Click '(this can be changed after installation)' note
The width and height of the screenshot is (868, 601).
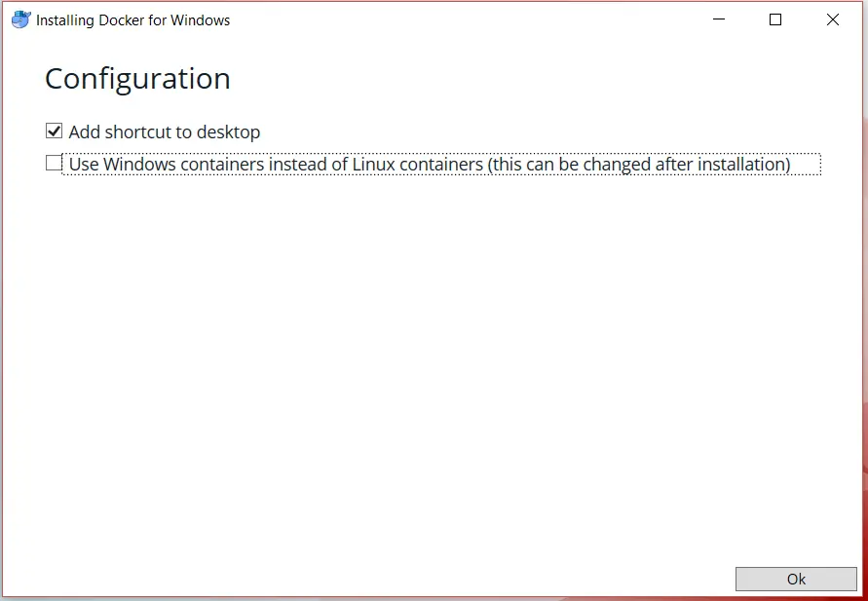(638, 165)
